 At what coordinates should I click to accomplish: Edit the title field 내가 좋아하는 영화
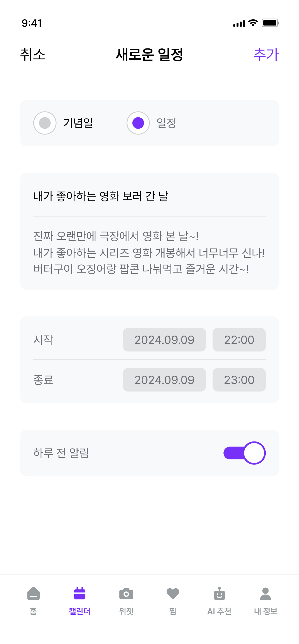pyautogui.click(x=149, y=196)
